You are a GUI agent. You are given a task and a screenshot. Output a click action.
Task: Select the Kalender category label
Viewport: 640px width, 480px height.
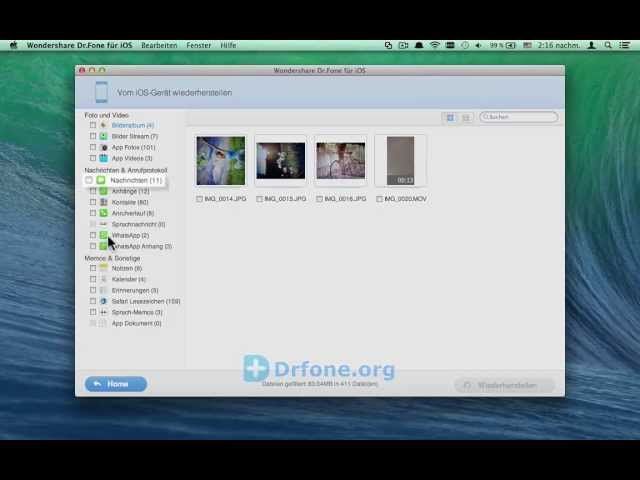coord(129,279)
